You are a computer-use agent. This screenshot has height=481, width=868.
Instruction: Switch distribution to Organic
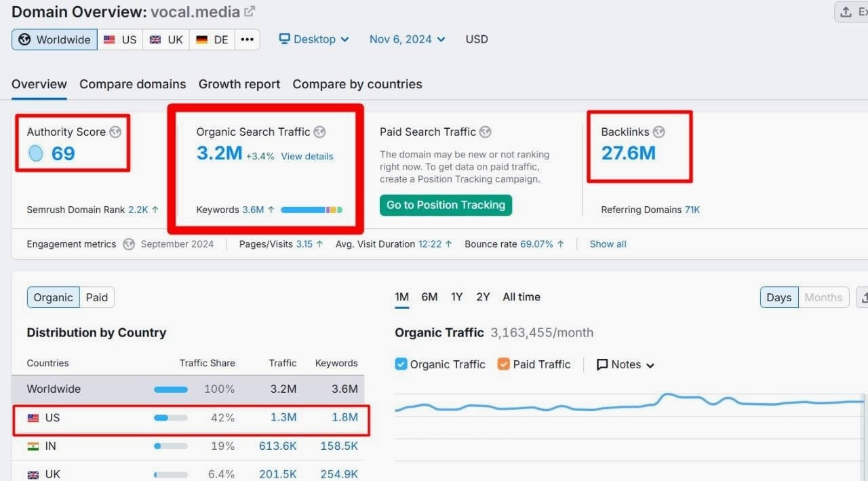click(53, 297)
